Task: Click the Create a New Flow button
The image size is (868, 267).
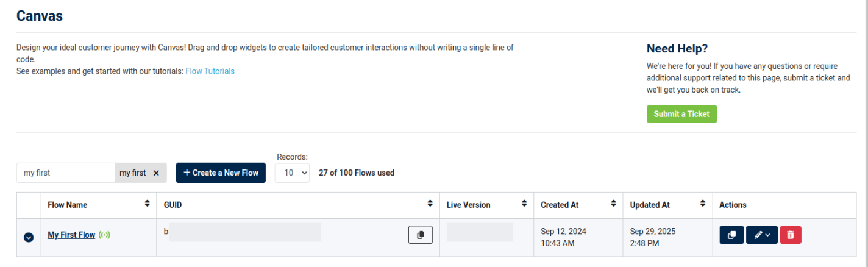Action: tap(221, 173)
